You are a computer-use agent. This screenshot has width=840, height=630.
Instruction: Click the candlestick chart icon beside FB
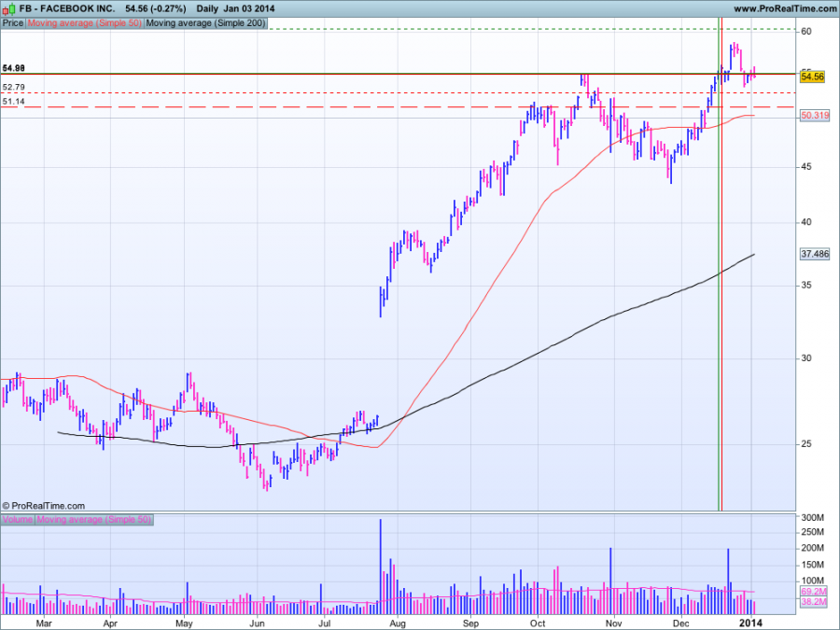coord(8,8)
